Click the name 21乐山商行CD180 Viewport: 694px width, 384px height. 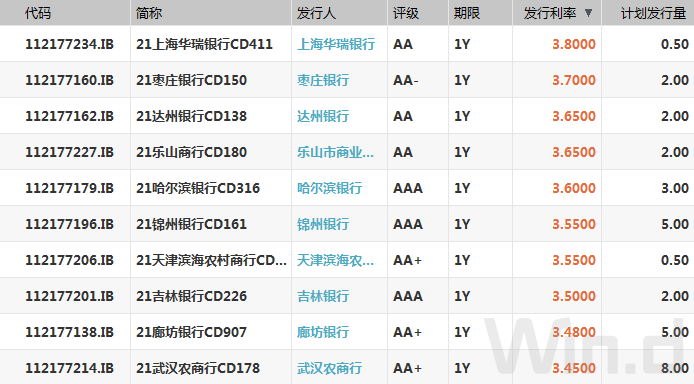(191, 152)
